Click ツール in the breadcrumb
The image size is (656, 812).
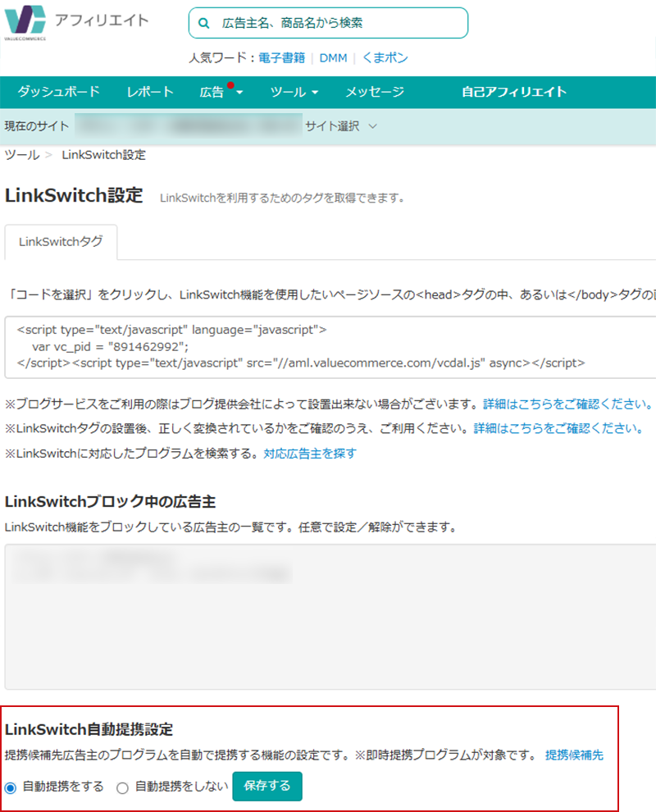21,155
